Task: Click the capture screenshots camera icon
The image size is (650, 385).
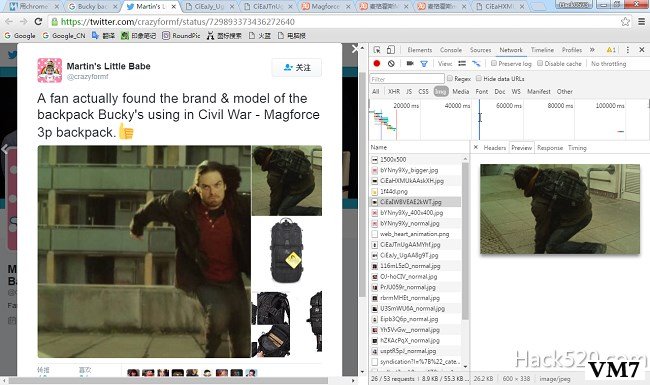Action: tap(410, 63)
